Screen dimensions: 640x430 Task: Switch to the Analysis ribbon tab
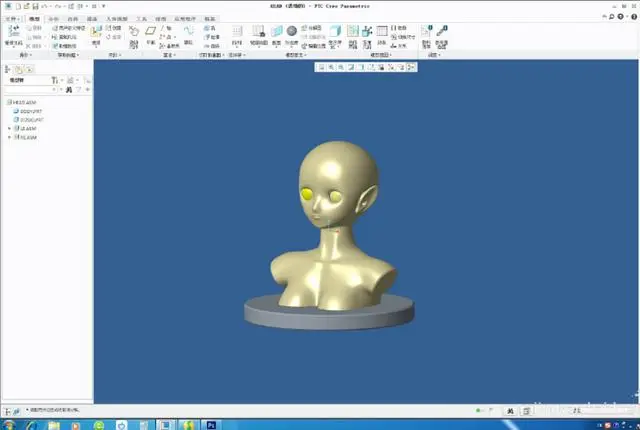(x=53, y=19)
